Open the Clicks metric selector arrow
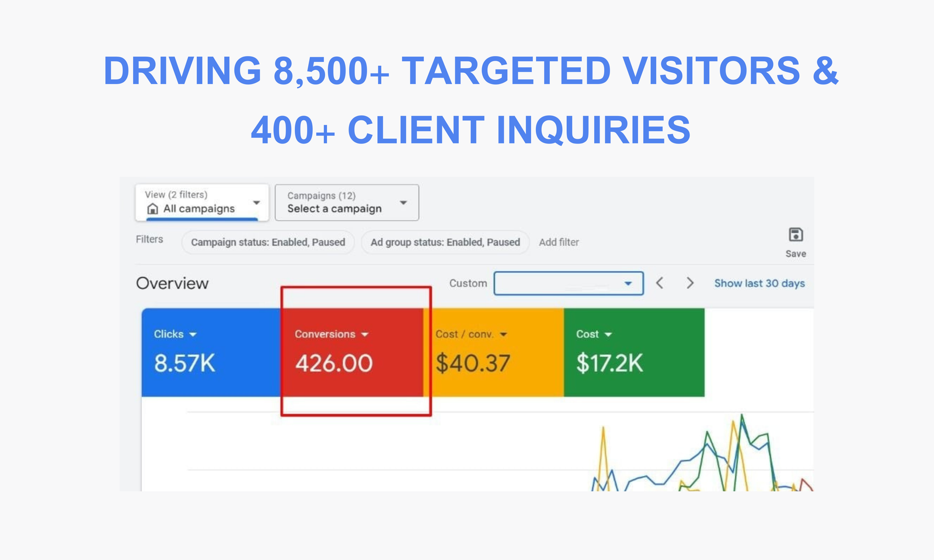The height and width of the screenshot is (560, 934). [193, 335]
